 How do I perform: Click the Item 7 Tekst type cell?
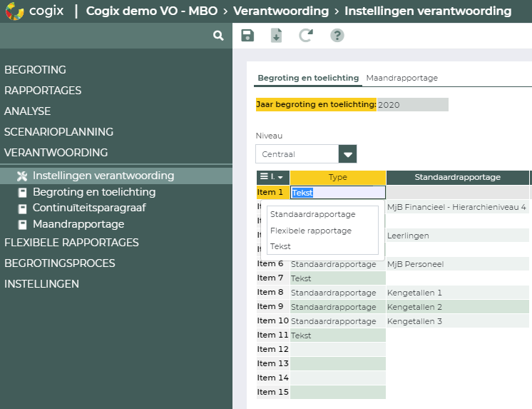pyautogui.click(x=338, y=278)
